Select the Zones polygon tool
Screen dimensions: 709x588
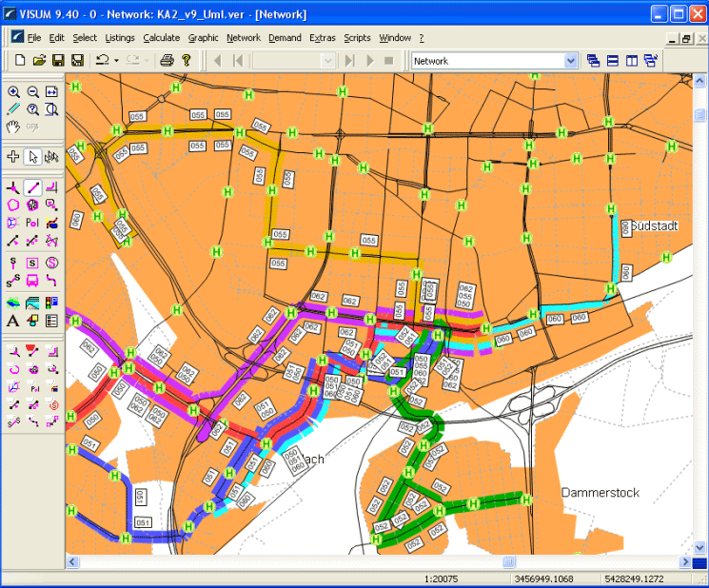[x=13, y=205]
